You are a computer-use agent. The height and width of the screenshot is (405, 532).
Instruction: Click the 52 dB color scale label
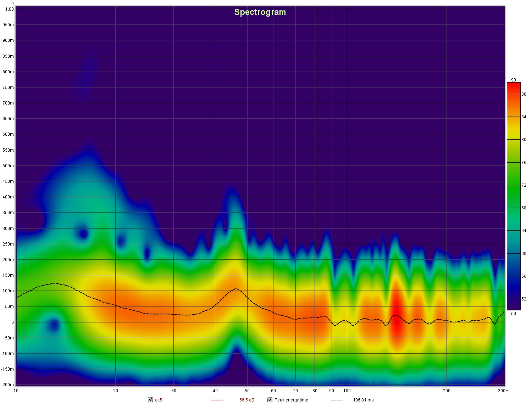click(524, 299)
